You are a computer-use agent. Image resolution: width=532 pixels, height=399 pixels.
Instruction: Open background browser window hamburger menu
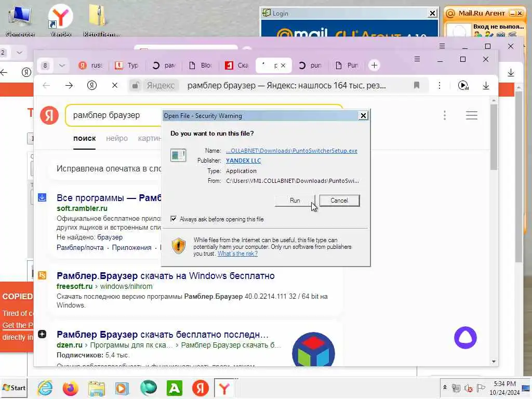442,46
